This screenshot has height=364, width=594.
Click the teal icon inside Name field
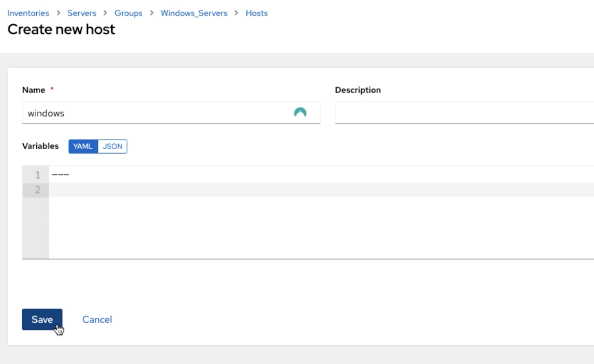point(300,112)
